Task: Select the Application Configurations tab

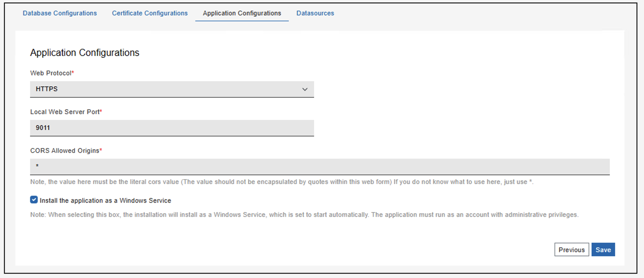Action: (242, 13)
